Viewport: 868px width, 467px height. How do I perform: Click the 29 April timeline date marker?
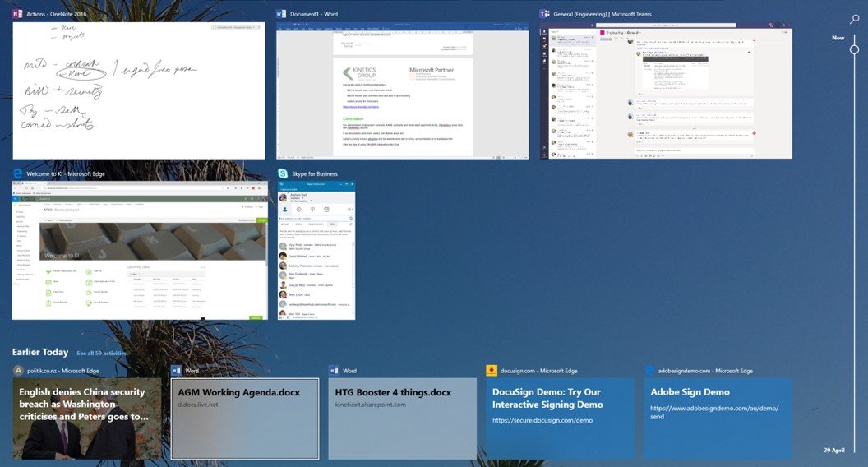tap(833, 451)
